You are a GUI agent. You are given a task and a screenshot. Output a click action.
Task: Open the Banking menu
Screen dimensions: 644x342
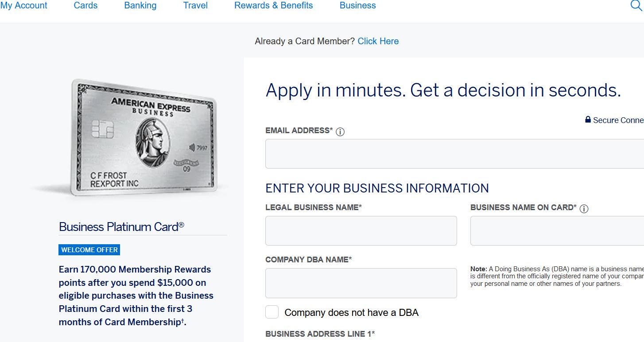point(140,5)
